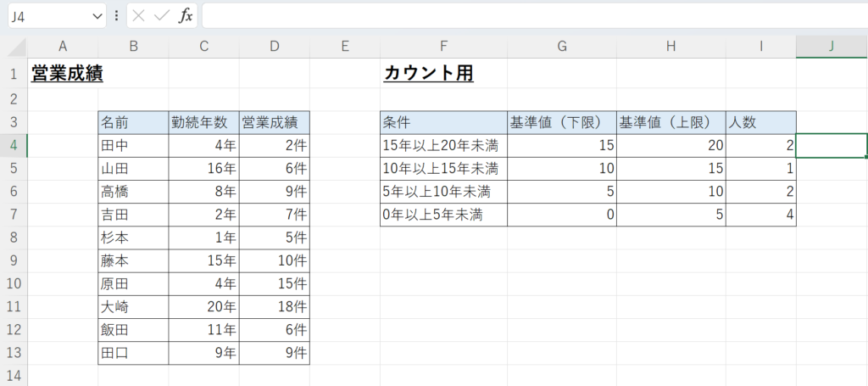Click the 基準値（下限） header cell

tap(561, 122)
